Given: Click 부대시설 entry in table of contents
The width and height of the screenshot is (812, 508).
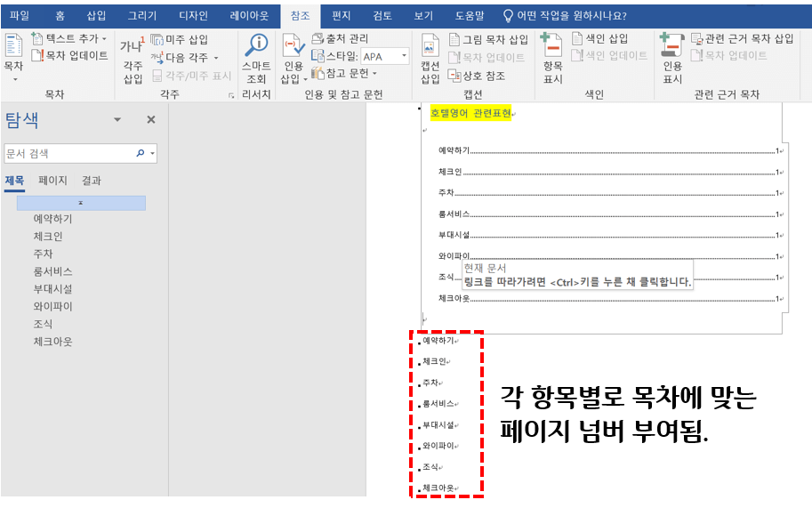Looking at the screenshot, I should pos(610,235).
